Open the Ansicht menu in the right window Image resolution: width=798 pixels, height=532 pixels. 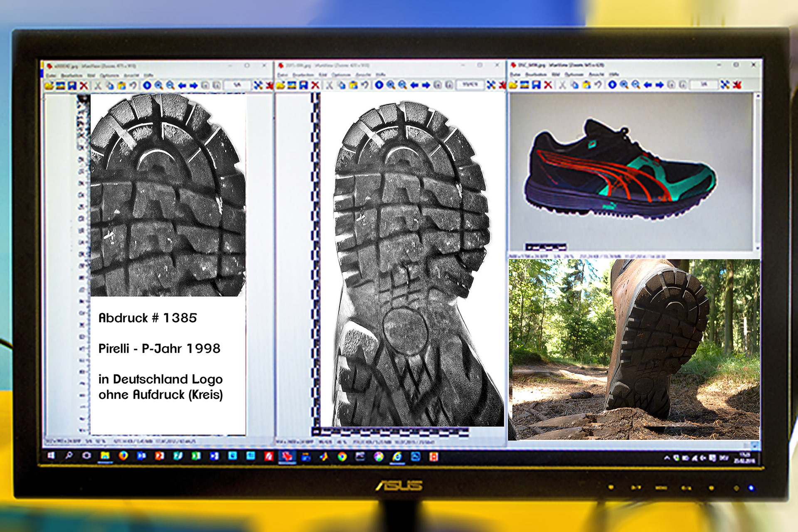tap(596, 74)
